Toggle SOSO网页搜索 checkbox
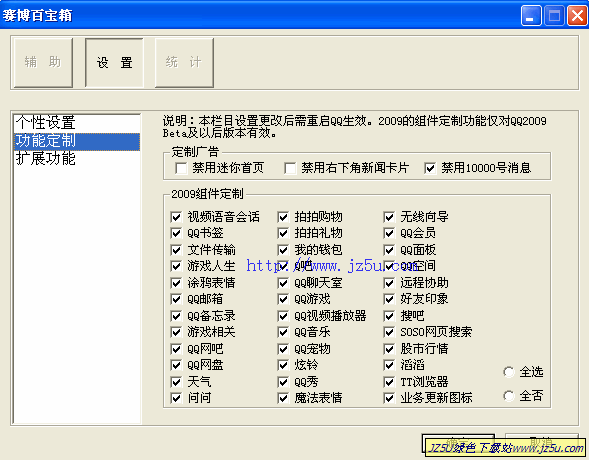 389,332
